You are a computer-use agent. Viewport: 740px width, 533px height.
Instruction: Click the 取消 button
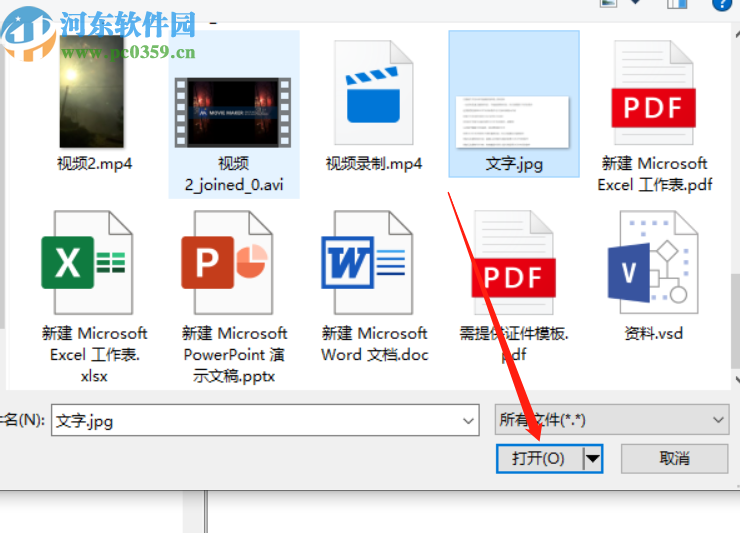pyautogui.click(x=674, y=458)
